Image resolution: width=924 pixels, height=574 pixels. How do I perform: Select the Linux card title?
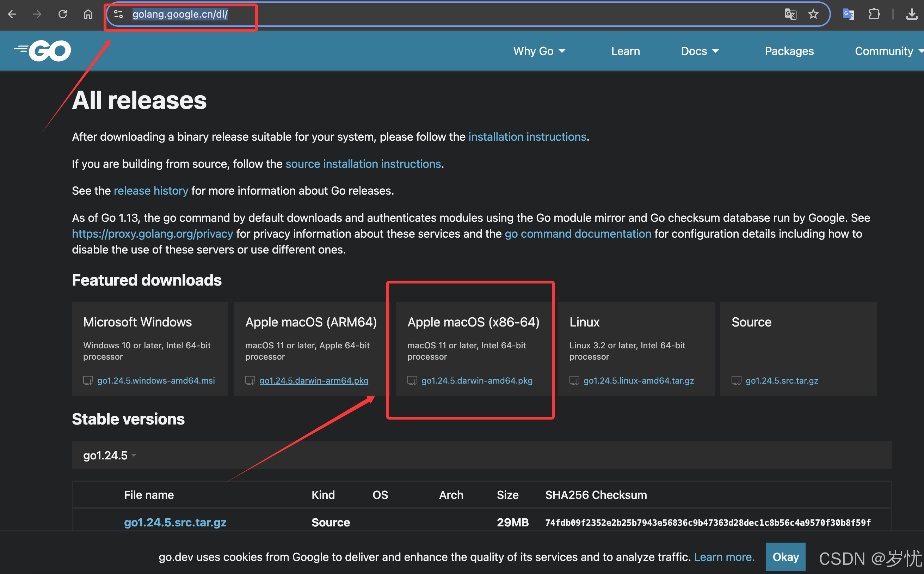584,322
